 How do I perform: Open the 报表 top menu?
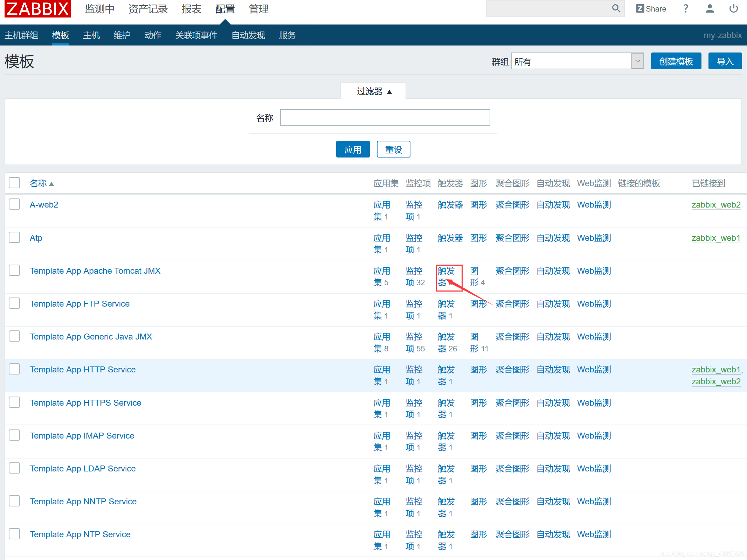191,9
